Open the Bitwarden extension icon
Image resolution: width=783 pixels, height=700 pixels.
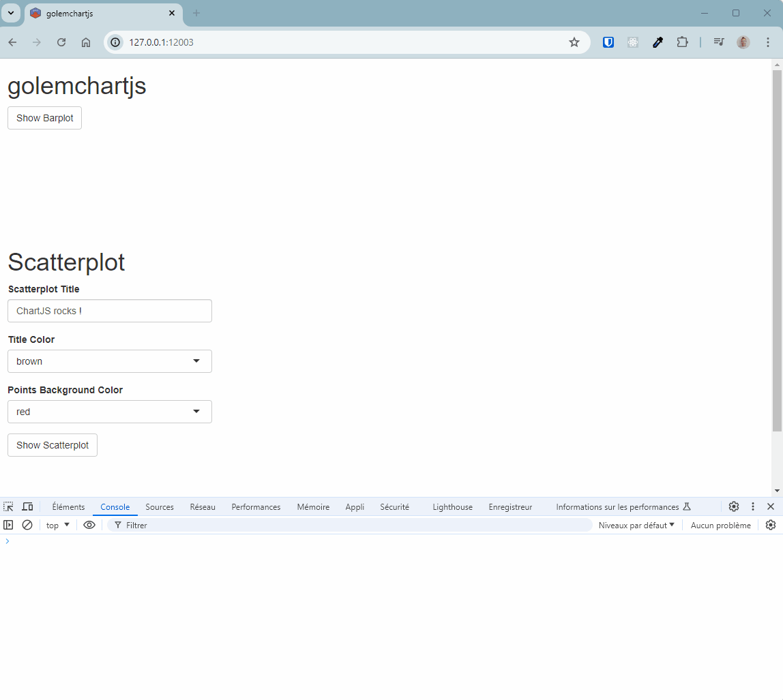point(608,42)
